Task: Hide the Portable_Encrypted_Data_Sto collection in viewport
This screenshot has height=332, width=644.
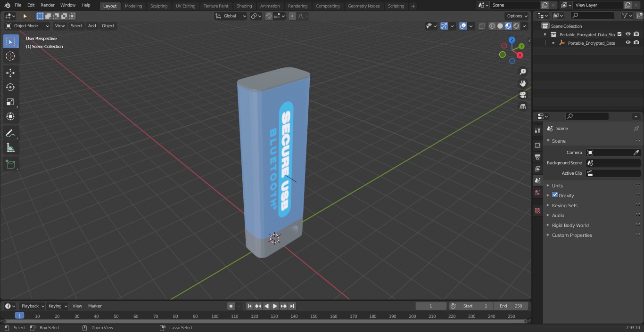Action: click(628, 34)
